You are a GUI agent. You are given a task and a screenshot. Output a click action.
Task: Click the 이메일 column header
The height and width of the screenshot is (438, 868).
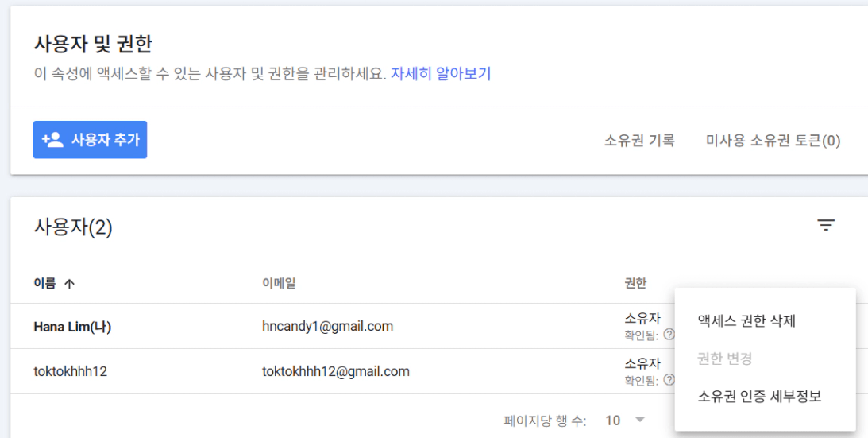pyautogui.click(x=279, y=283)
